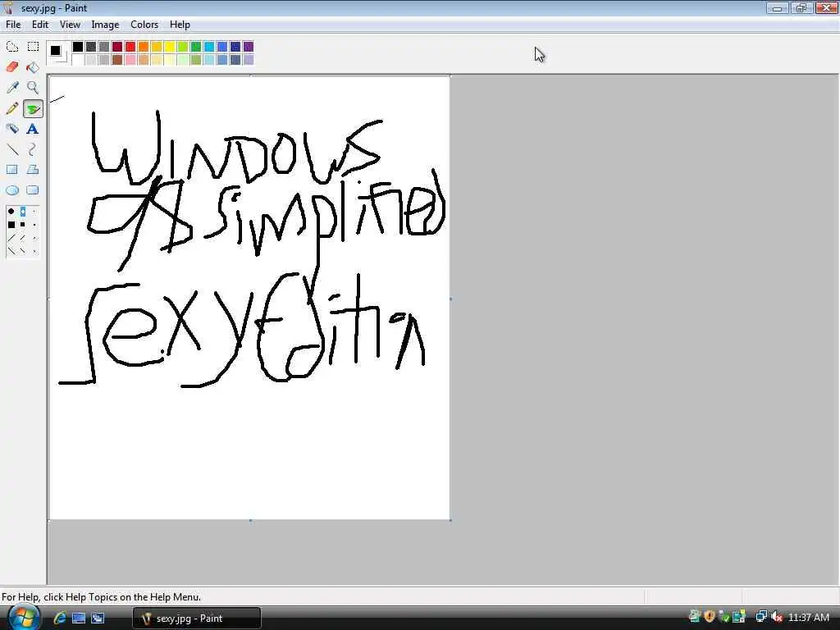This screenshot has width=840, height=630.
Task: Click the canvas bottom-edge middle resize handle
Action: tap(251, 520)
